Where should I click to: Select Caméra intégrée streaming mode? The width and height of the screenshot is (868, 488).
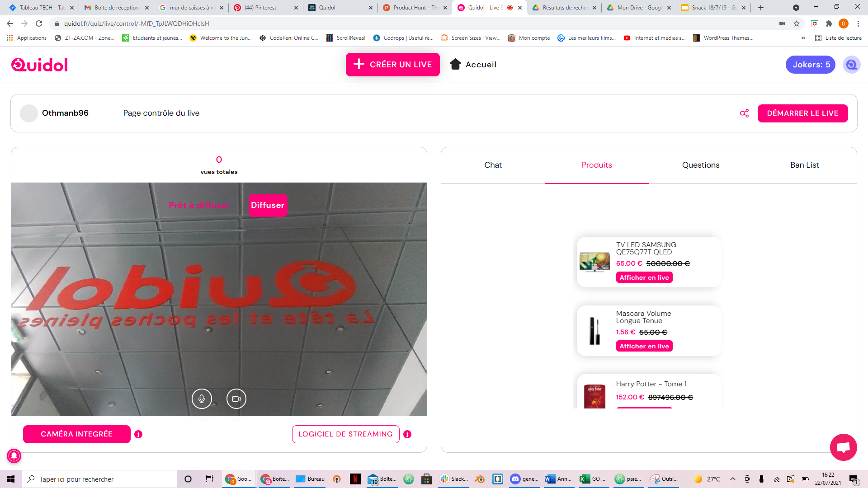pos(77,434)
